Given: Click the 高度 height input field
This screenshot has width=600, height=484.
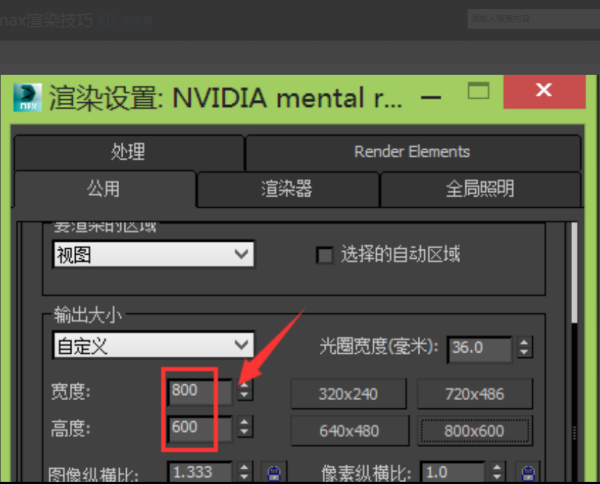Looking at the screenshot, I should (200, 428).
